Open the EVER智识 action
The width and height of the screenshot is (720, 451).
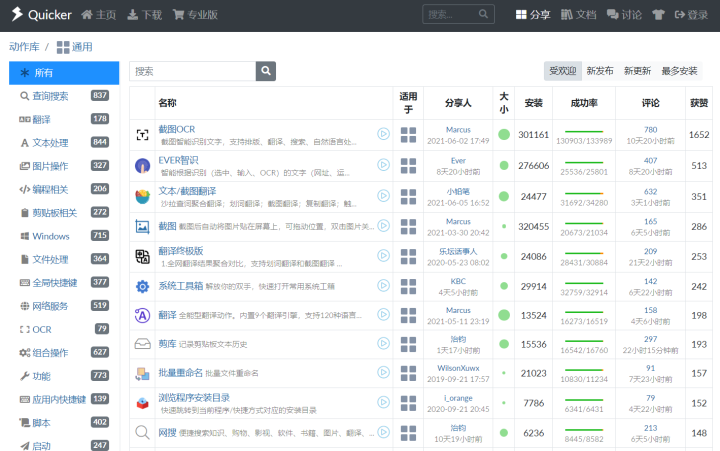[x=179, y=160]
